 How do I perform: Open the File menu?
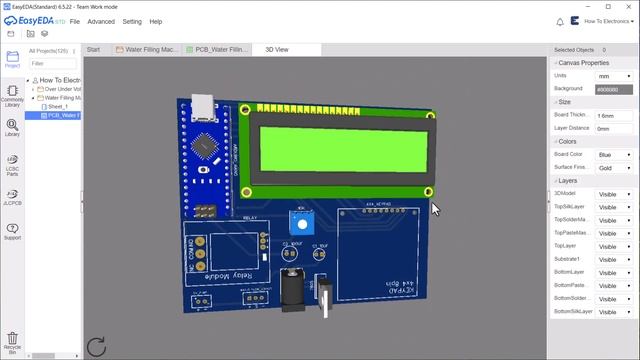tap(75, 22)
